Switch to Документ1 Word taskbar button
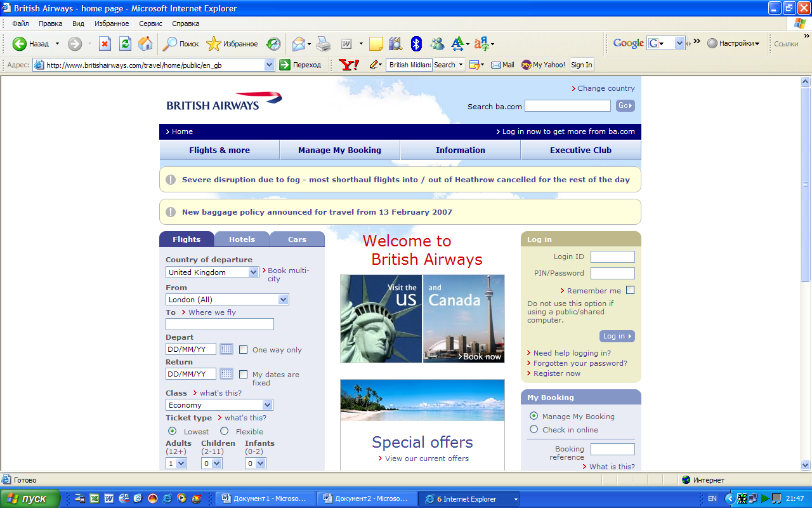This screenshot has height=508, width=812. click(265, 498)
